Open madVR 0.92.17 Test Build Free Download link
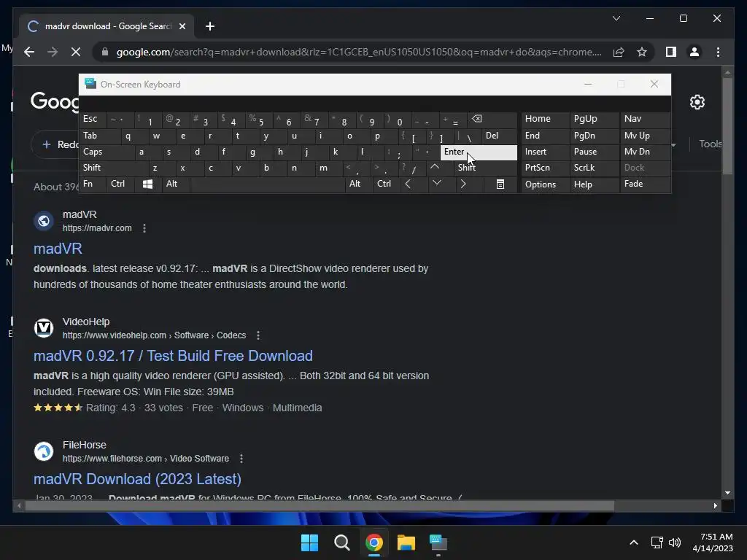 [173, 356]
